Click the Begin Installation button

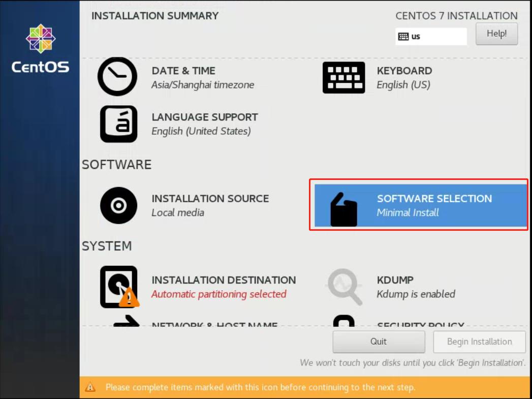coord(480,342)
